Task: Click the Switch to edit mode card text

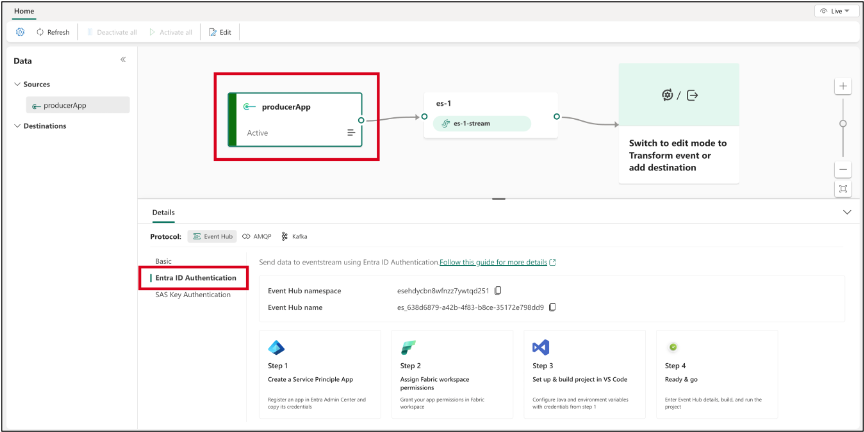Action: [x=678, y=155]
